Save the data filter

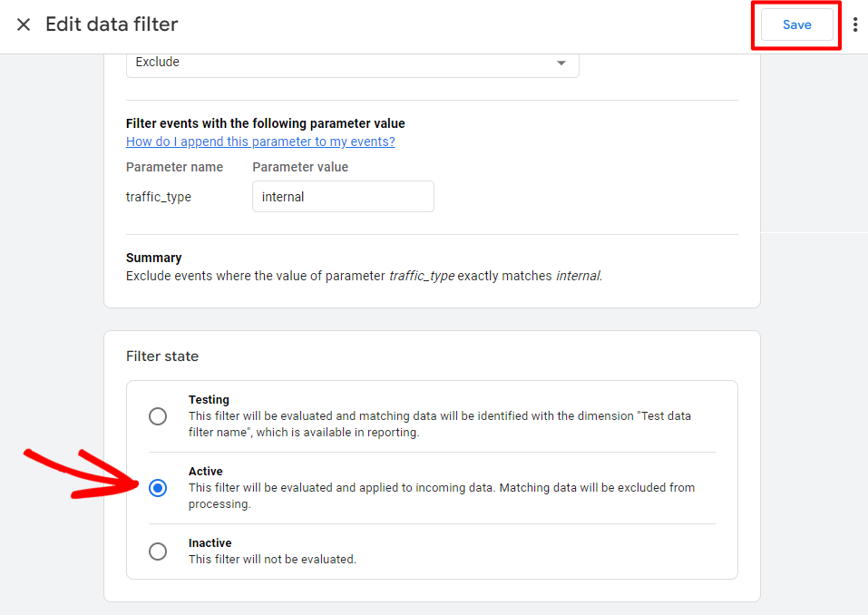795,24
